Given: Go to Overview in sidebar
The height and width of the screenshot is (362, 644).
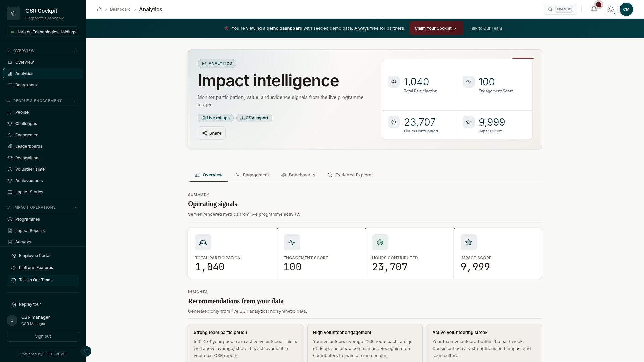Looking at the screenshot, I should (43, 62).
